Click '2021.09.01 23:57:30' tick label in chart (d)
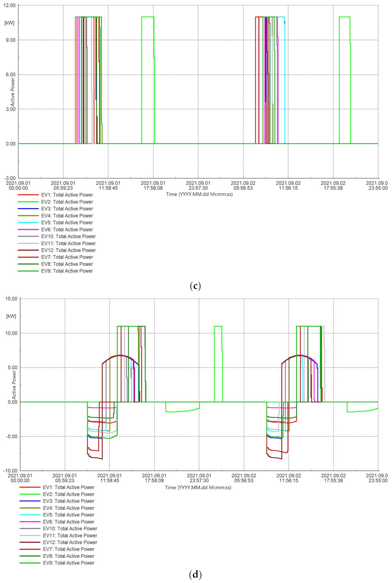 pos(199,478)
